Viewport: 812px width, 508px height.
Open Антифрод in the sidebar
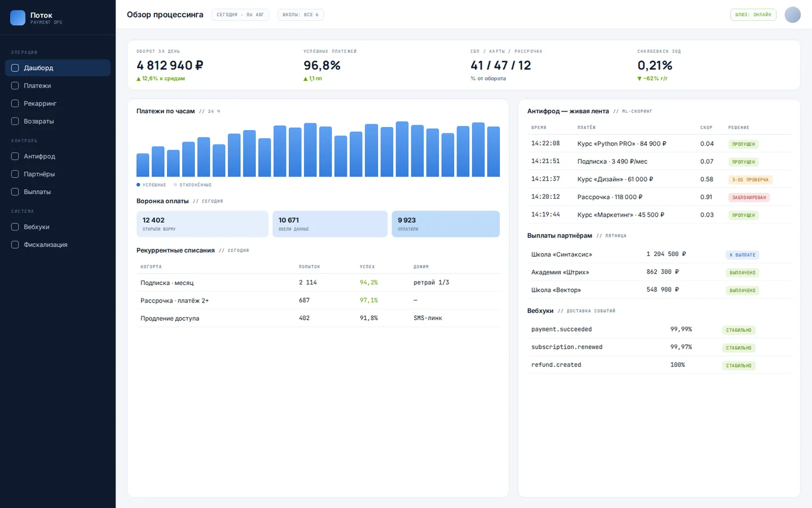pos(58,156)
